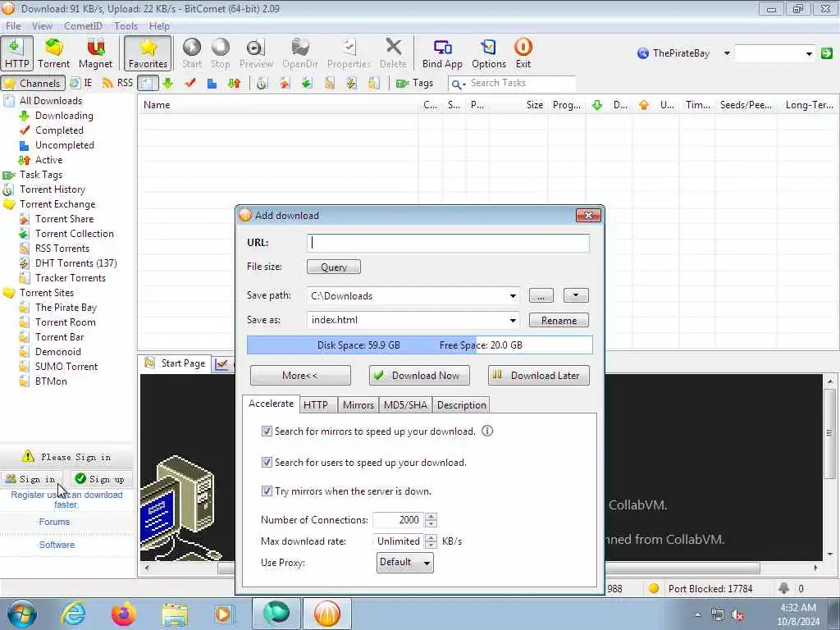Click the Start task toolbar icon
The width and height of the screenshot is (840, 630).
[192, 53]
